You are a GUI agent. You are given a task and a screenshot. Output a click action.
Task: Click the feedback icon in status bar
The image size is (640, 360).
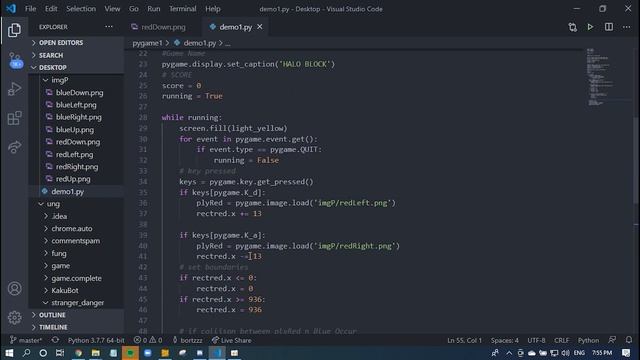click(612, 340)
